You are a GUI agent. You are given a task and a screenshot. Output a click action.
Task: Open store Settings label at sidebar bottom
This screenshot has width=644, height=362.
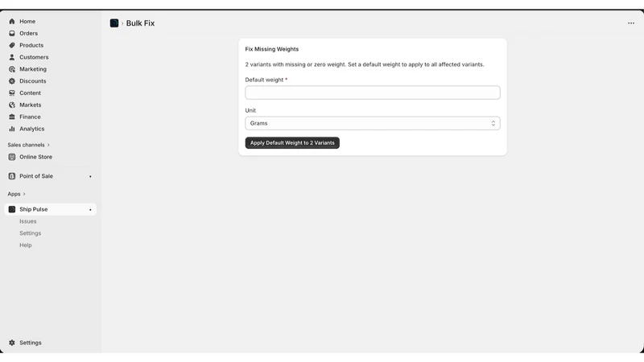point(31,343)
